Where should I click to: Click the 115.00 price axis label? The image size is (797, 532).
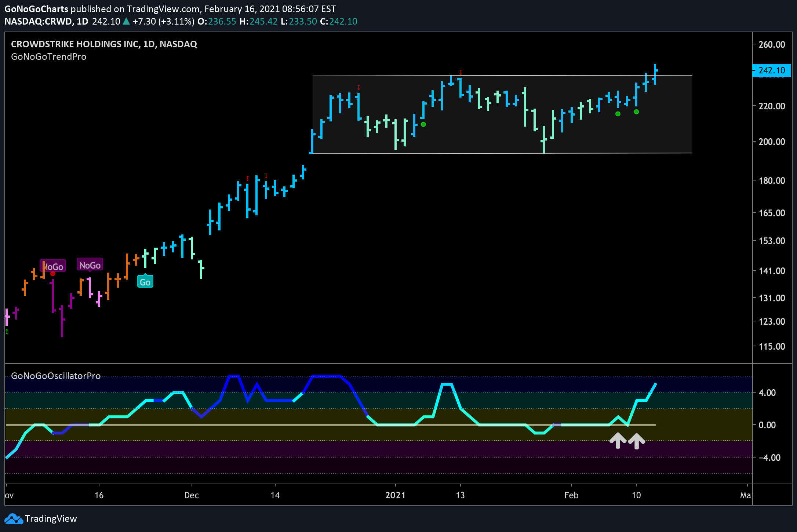click(772, 346)
